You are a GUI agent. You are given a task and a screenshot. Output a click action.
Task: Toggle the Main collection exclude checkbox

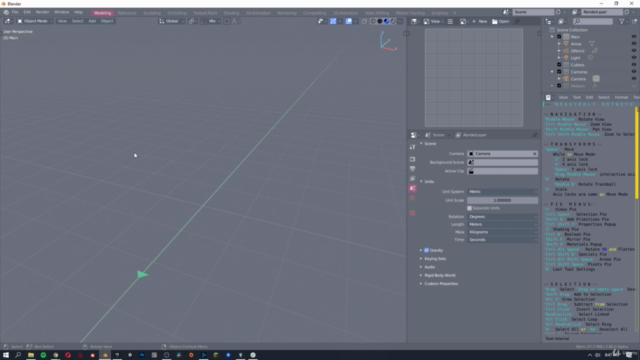coord(559,37)
